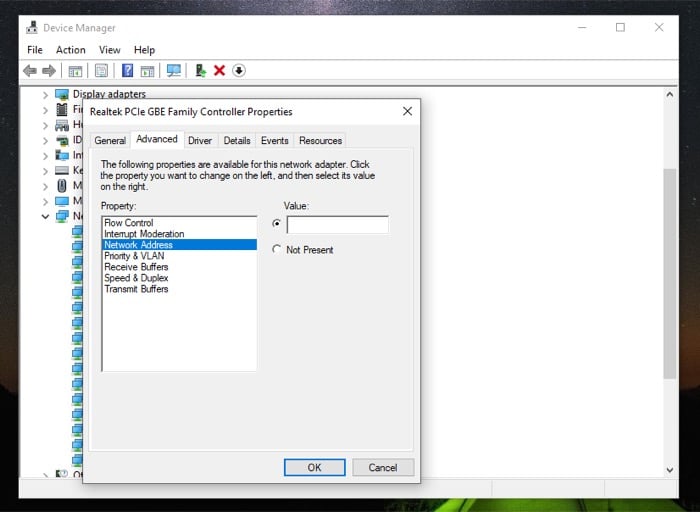This screenshot has width=700, height=512.
Task: Select Transmit Buffers property
Action: coord(179,289)
